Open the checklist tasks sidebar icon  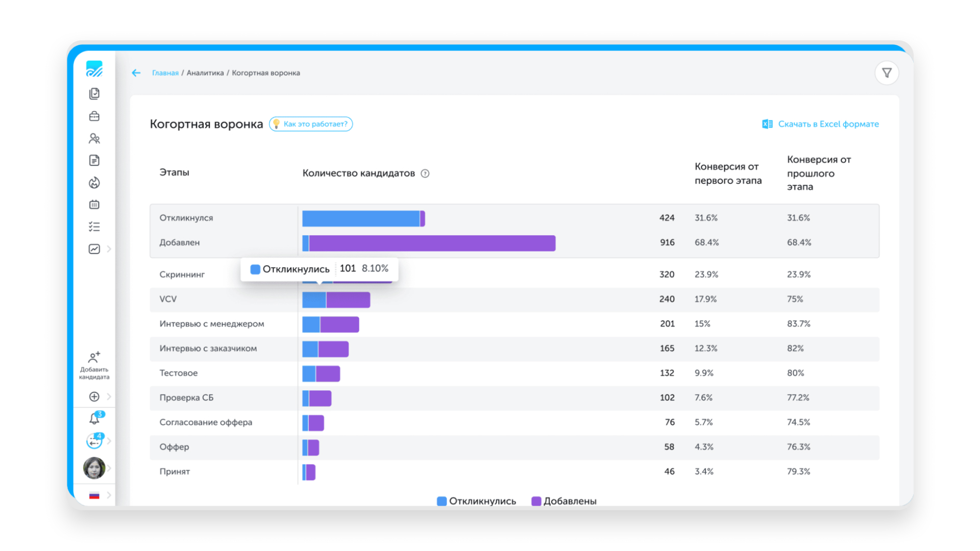tap(94, 227)
